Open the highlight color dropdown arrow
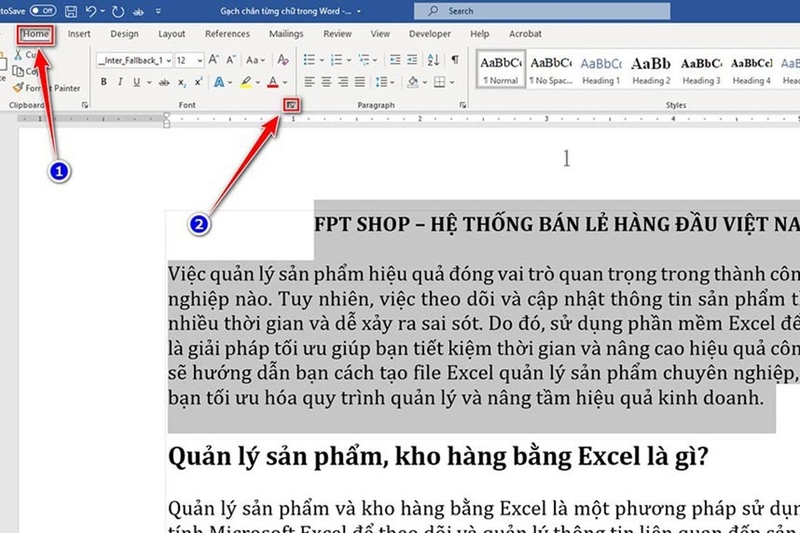The width and height of the screenshot is (800, 533). pyautogui.click(x=258, y=82)
